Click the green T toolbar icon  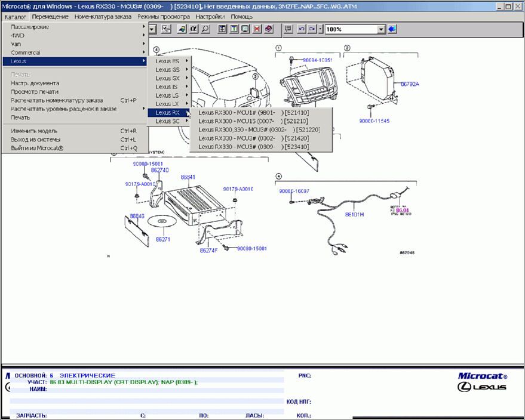click(234, 29)
